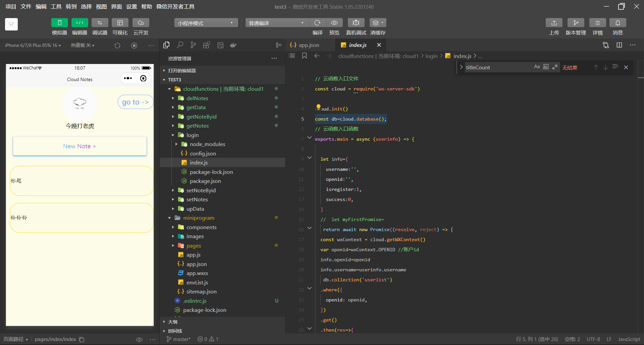Image resolution: width=644 pixels, height=345 pixels.
Task: Click the preview (预览) eye icon
Action: click(334, 23)
